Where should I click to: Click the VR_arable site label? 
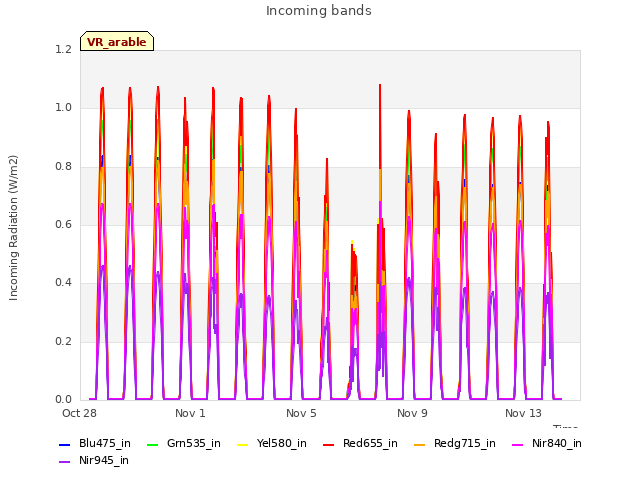tap(117, 42)
